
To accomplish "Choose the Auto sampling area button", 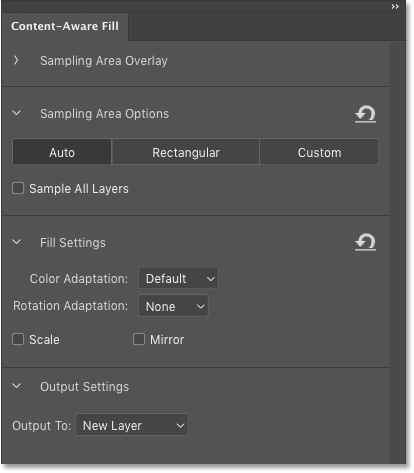I will point(62,152).
